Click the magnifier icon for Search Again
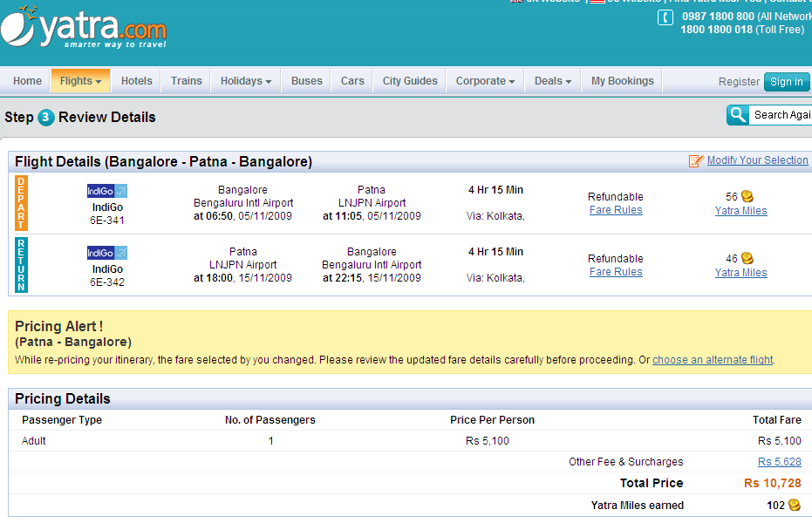Image resolution: width=812 pixels, height=523 pixels. pos(738,115)
